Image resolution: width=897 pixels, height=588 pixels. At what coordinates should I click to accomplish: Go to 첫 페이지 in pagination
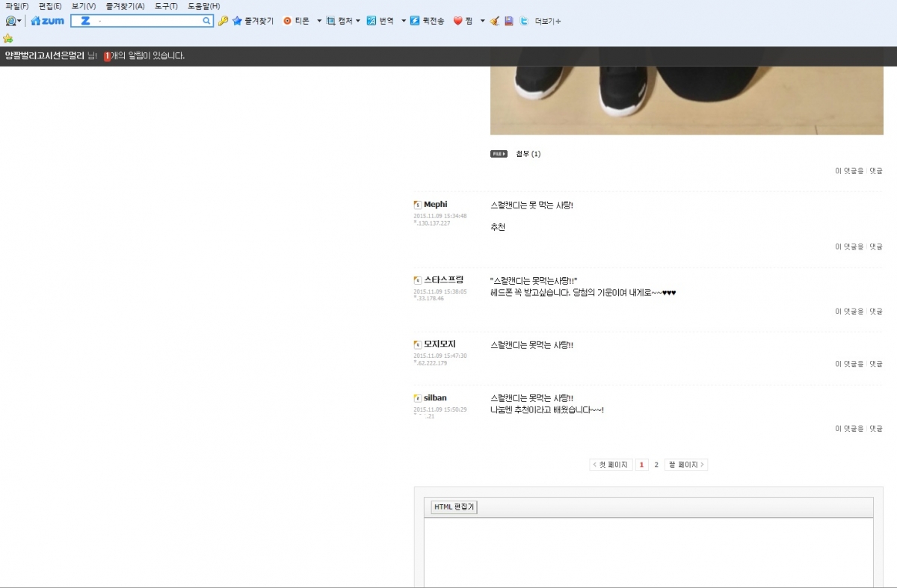(x=611, y=465)
